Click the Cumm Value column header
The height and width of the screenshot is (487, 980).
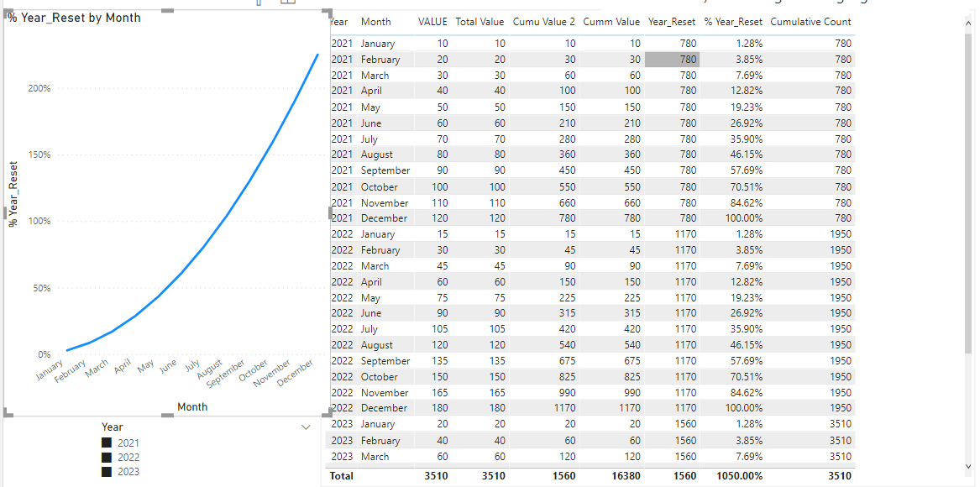[611, 22]
